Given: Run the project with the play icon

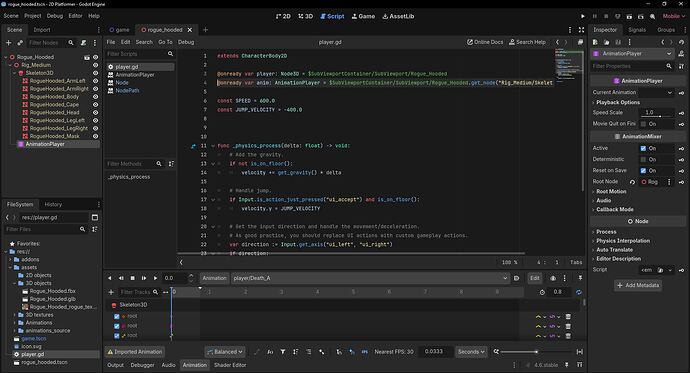Looking at the screenshot, I should point(583,16).
